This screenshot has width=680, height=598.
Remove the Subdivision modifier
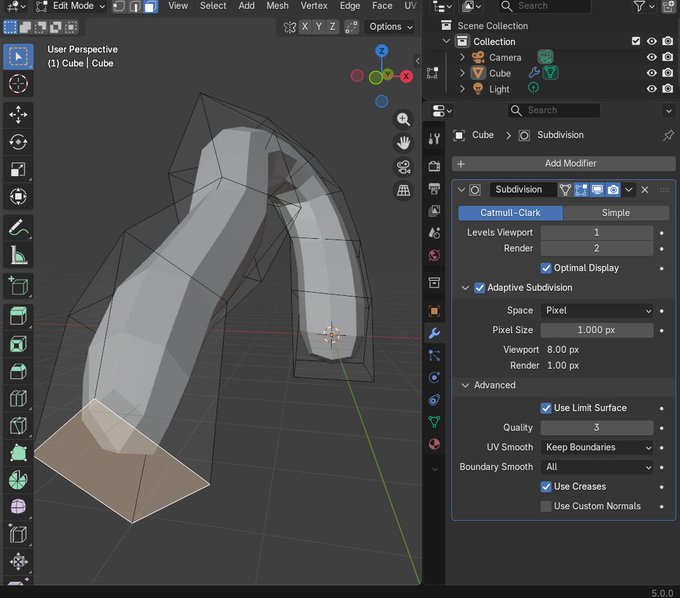pos(645,190)
